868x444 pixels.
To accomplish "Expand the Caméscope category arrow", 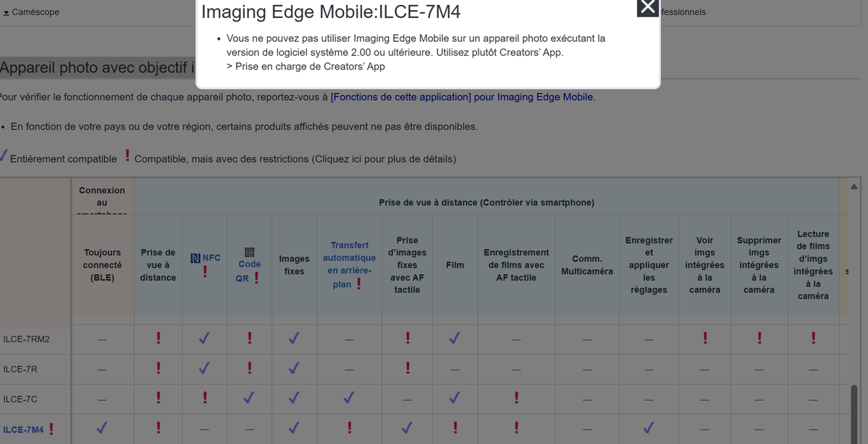I will [x=6, y=12].
